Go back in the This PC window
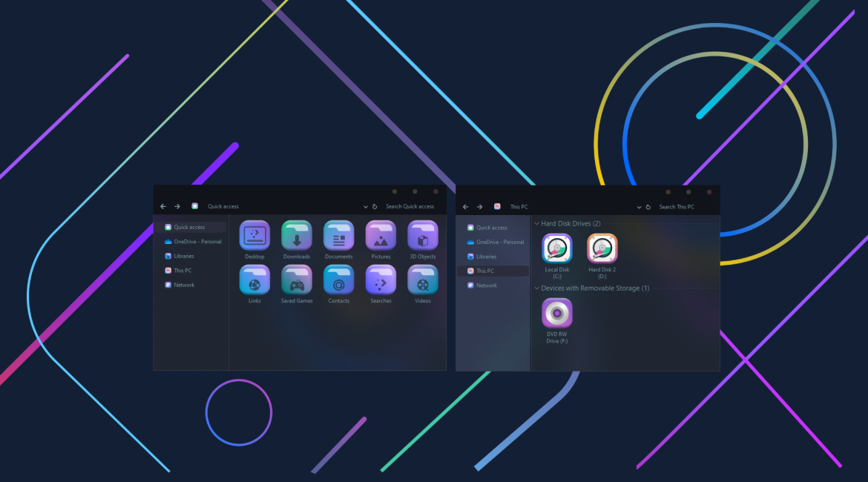Image resolution: width=868 pixels, height=482 pixels. coord(466,207)
